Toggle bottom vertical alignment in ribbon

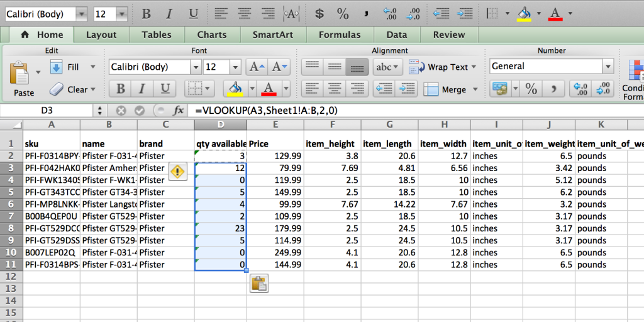[x=357, y=67]
